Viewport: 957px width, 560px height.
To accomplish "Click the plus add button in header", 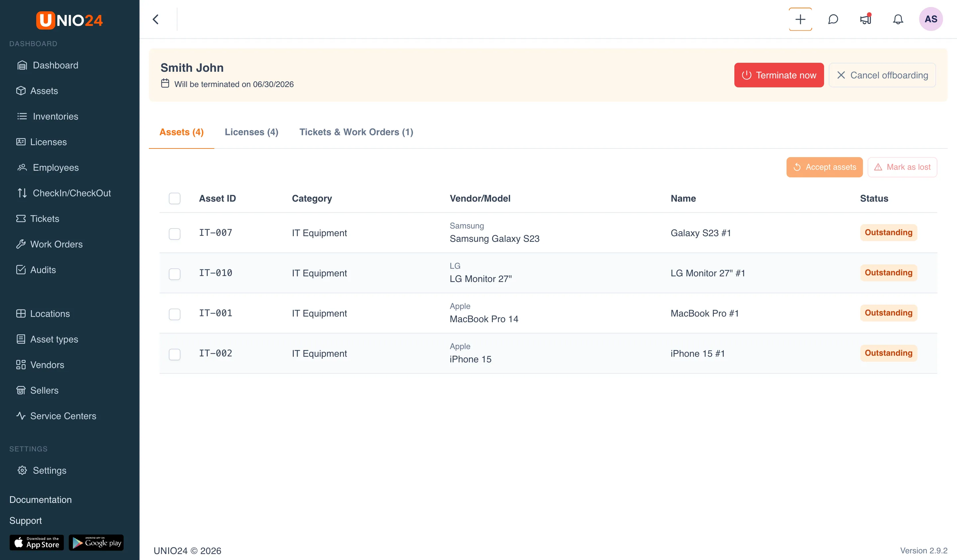I will coord(800,19).
